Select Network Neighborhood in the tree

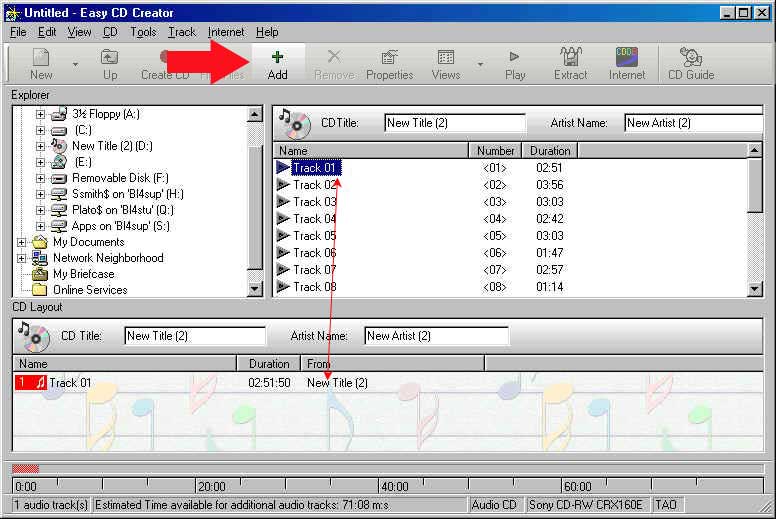click(108, 258)
